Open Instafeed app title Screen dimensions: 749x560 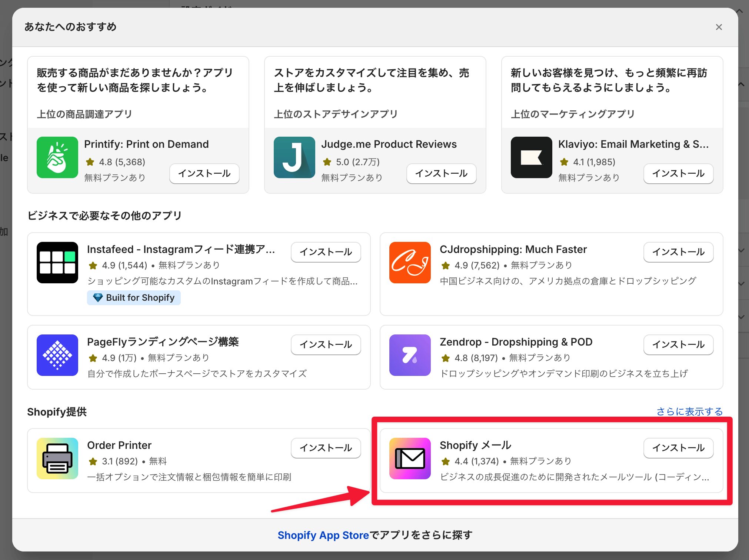(181, 249)
